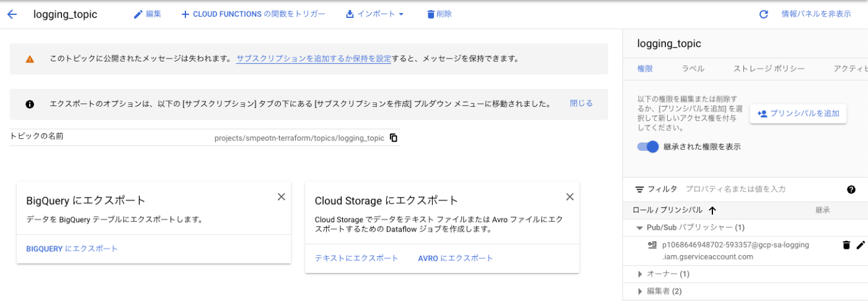This screenshot has width=868, height=301.
Task: Delete the gcp-sa-logging principal with the trash icon
Action: (846, 245)
